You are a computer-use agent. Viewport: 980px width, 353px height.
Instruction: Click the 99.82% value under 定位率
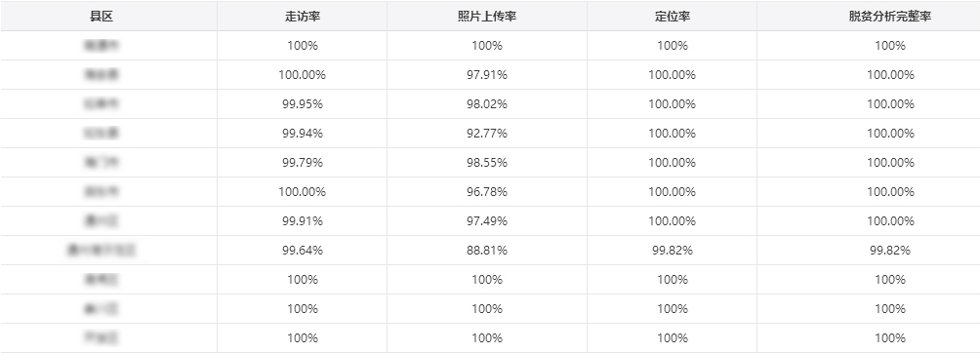pyautogui.click(x=672, y=251)
